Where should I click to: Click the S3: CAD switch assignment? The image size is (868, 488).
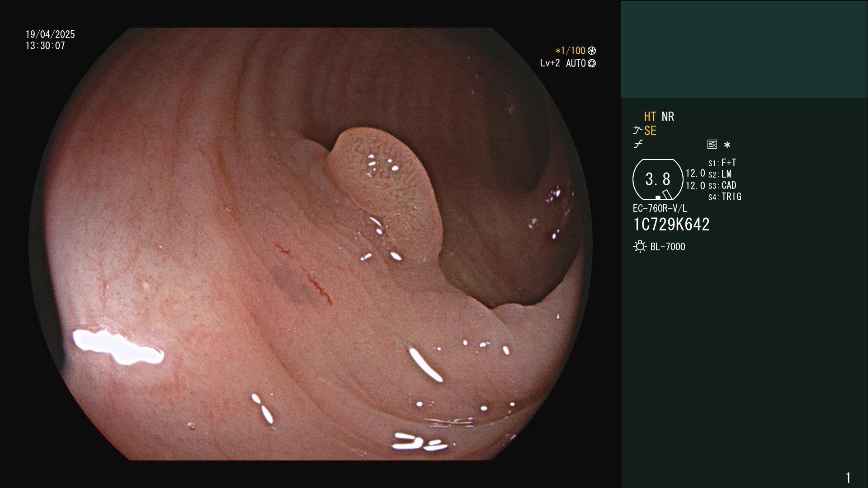tap(722, 186)
